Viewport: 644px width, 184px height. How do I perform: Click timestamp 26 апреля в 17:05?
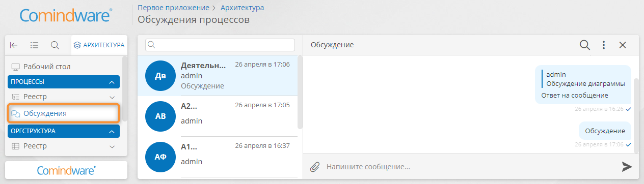point(262,105)
